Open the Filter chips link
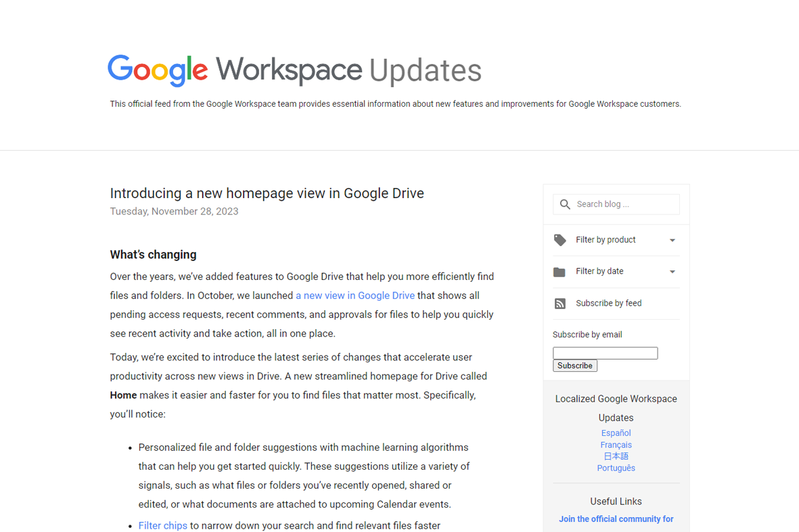This screenshot has width=799, height=532. click(x=162, y=525)
